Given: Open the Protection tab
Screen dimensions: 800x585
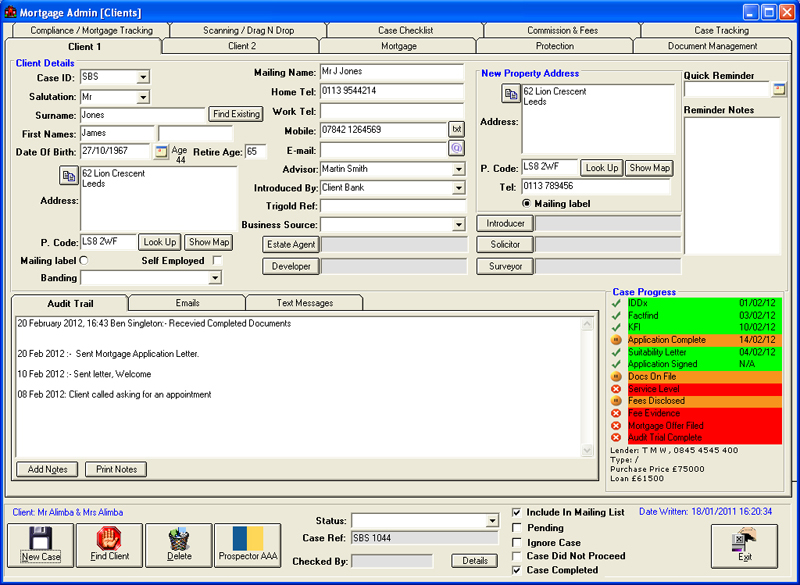Looking at the screenshot, I should pos(555,46).
